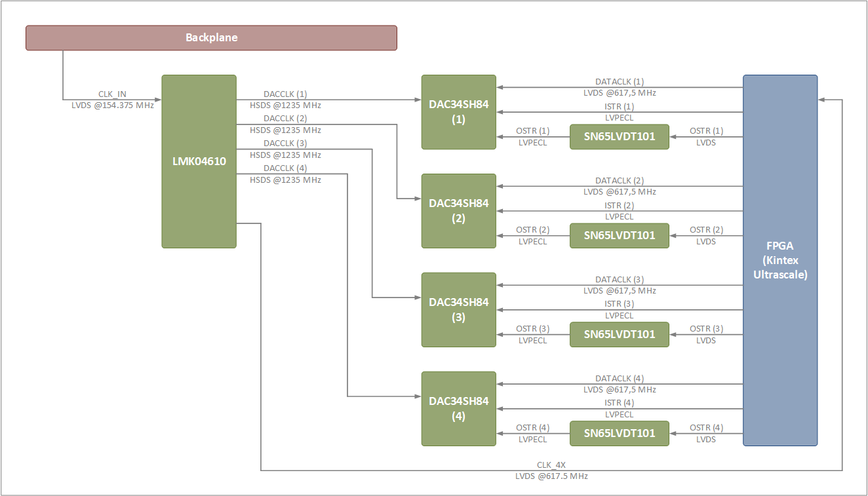Screen dimensions: 868x496
Task: Click the DATACLK (1) signal label
Action: 620,82
